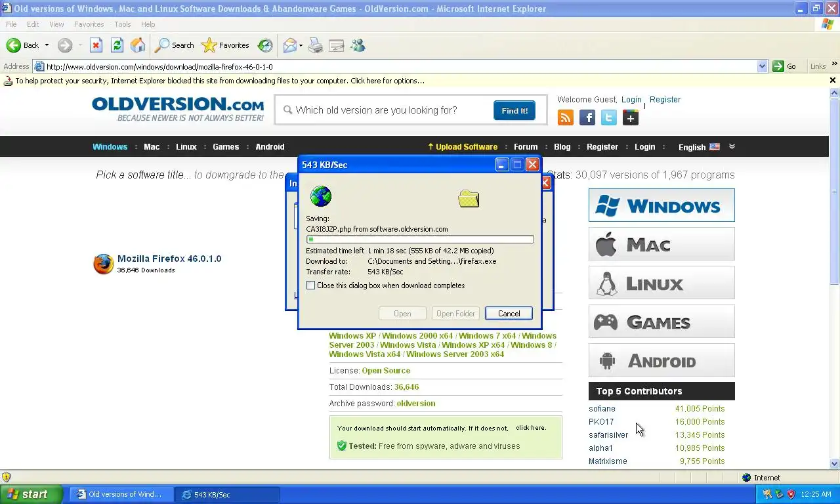Open the File menu
Image resolution: width=840 pixels, height=504 pixels.
[11, 24]
